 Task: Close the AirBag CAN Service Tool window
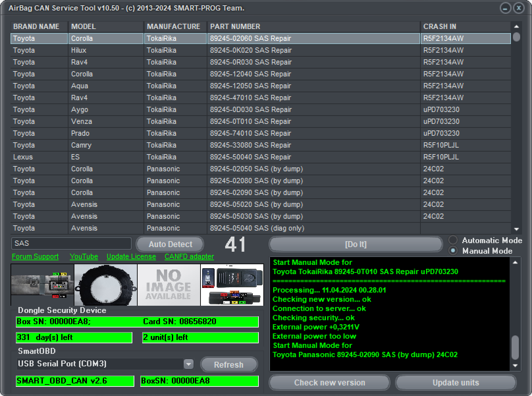[519, 8]
